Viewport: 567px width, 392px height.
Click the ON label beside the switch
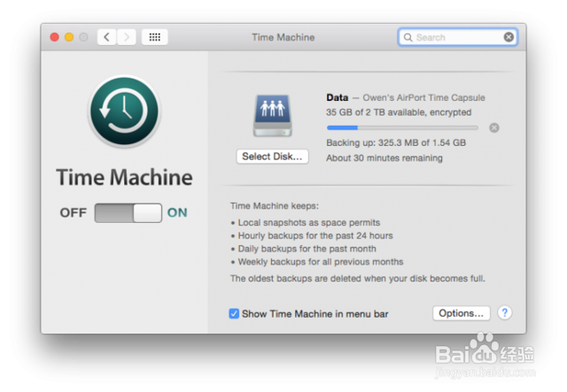tap(177, 212)
